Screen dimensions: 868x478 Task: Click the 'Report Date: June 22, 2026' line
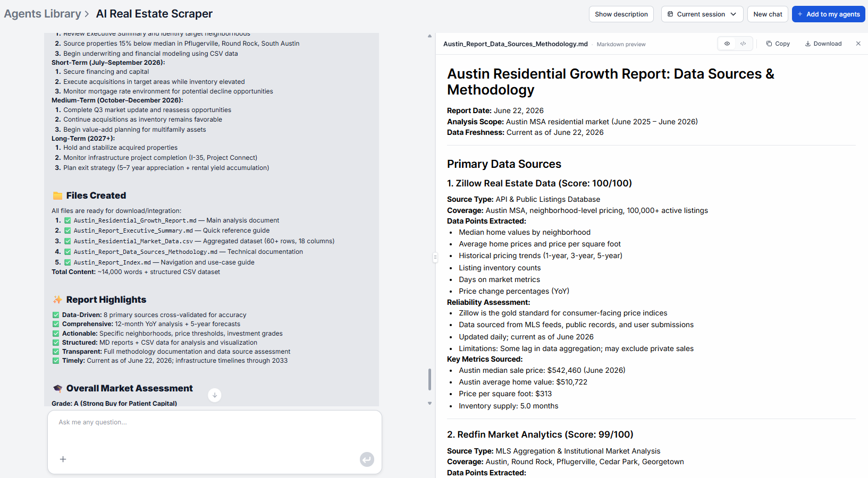tap(495, 110)
